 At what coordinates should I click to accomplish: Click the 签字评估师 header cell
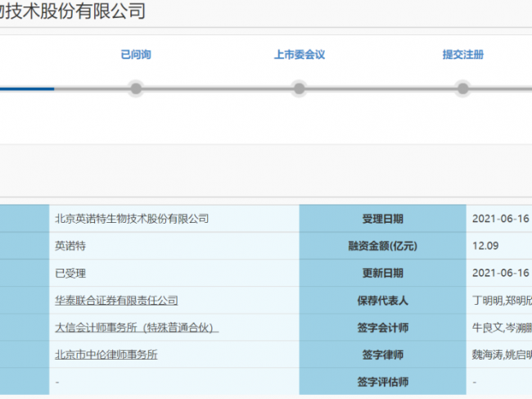click(x=383, y=382)
